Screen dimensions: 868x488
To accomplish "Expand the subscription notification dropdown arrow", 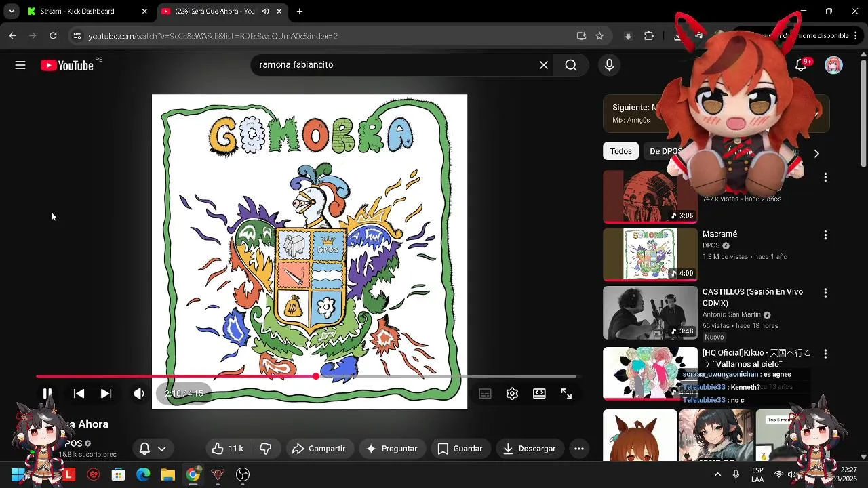I will tap(161, 449).
